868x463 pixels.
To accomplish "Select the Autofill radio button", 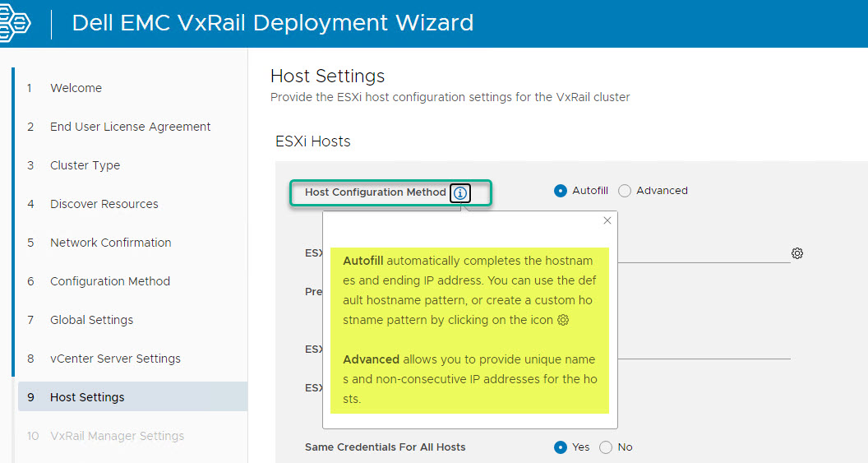I will 561,191.
